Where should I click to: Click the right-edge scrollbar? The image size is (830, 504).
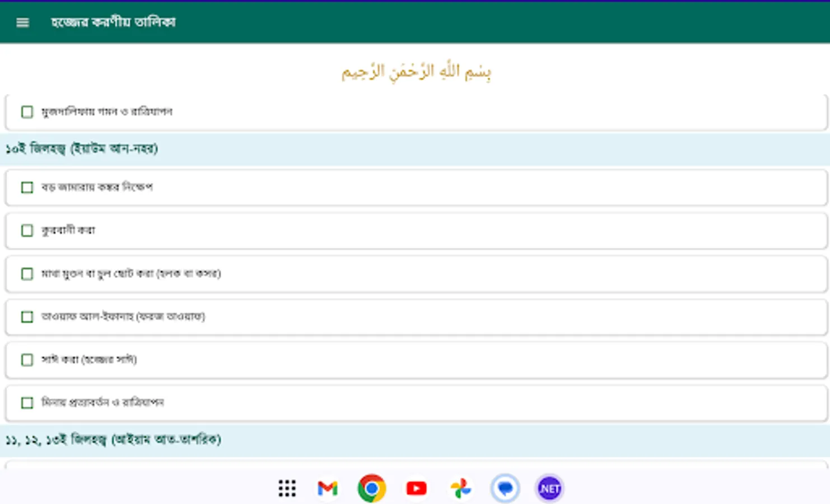(x=827, y=252)
